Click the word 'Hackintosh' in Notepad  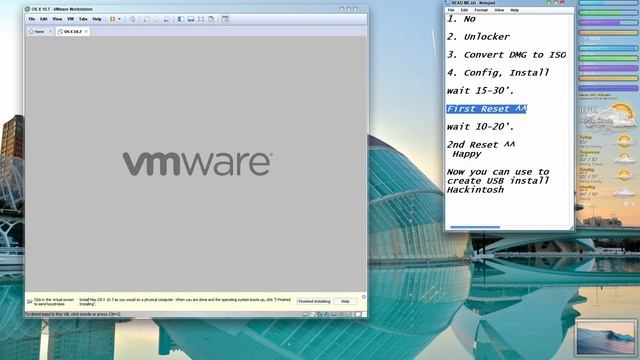(475, 190)
